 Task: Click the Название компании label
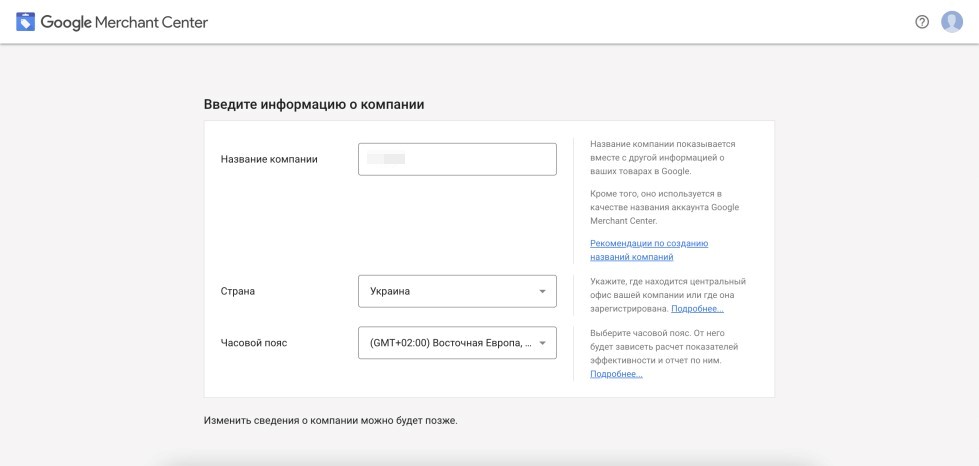coord(269,159)
